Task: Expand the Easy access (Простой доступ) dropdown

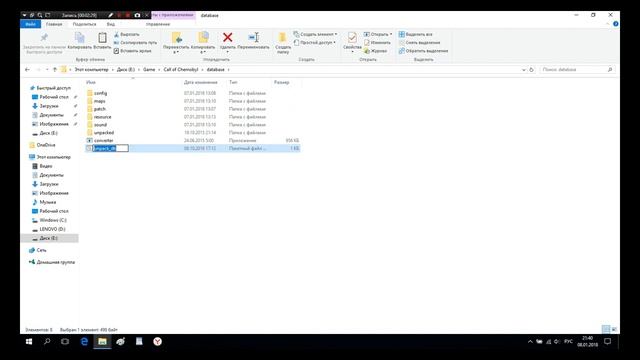Action: pos(314,42)
